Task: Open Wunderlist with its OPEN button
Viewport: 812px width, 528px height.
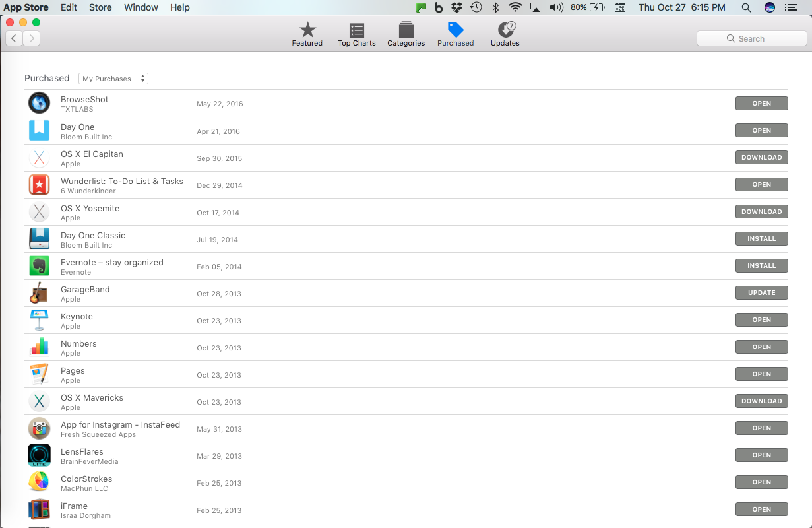Action: (x=761, y=184)
